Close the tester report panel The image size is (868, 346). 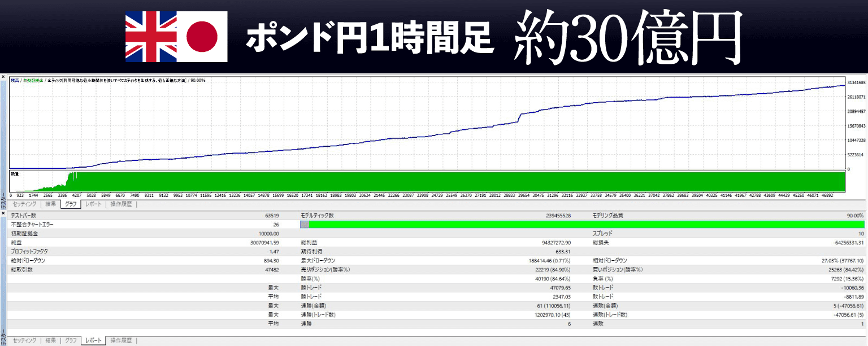click(x=3, y=213)
